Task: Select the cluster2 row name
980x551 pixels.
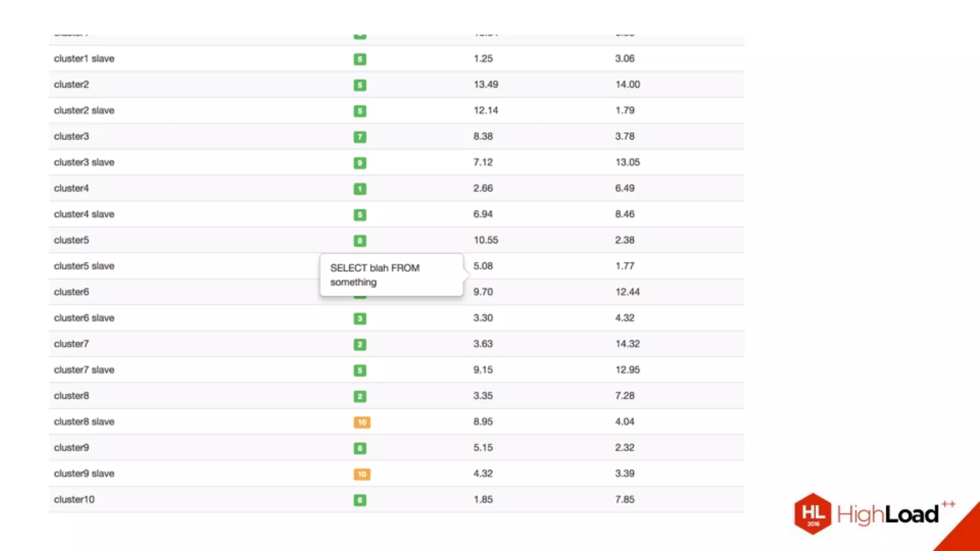Action: (71, 84)
